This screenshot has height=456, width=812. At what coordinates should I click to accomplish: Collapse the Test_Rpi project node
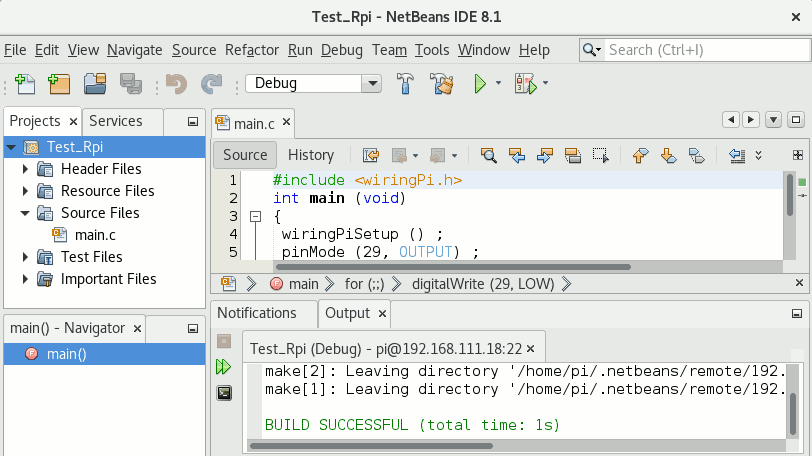11,147
